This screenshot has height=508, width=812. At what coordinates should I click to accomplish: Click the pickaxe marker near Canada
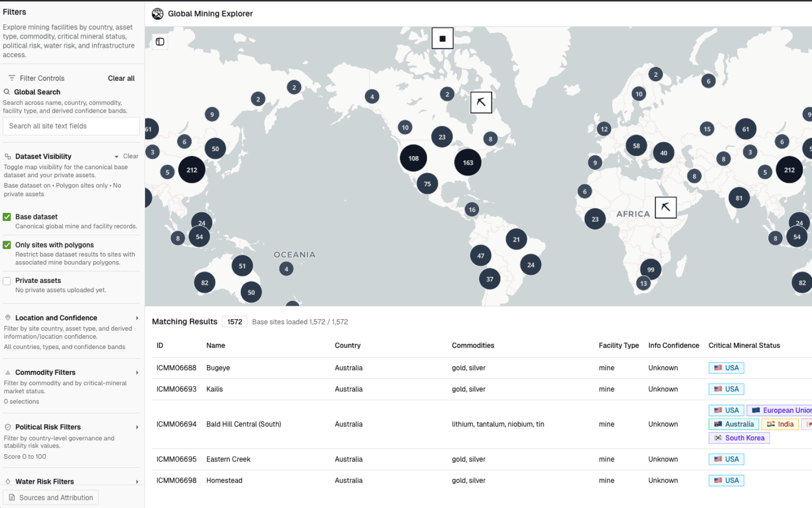pos(481,102)
